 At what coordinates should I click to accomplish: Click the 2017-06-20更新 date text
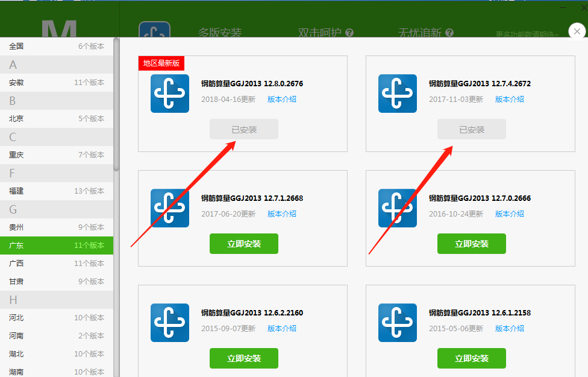point(228,214)
